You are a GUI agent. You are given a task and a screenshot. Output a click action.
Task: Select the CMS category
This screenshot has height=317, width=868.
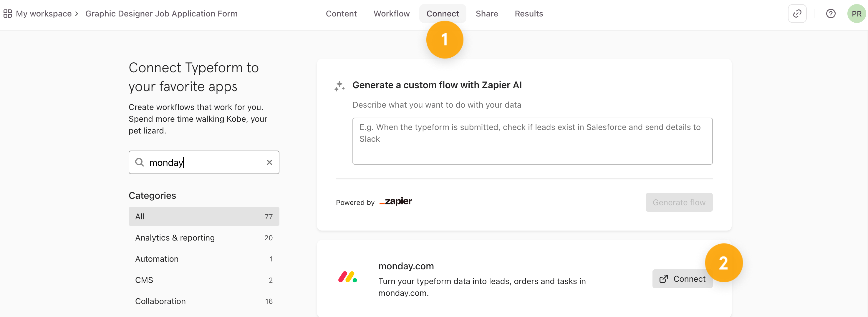pos(203,280)
